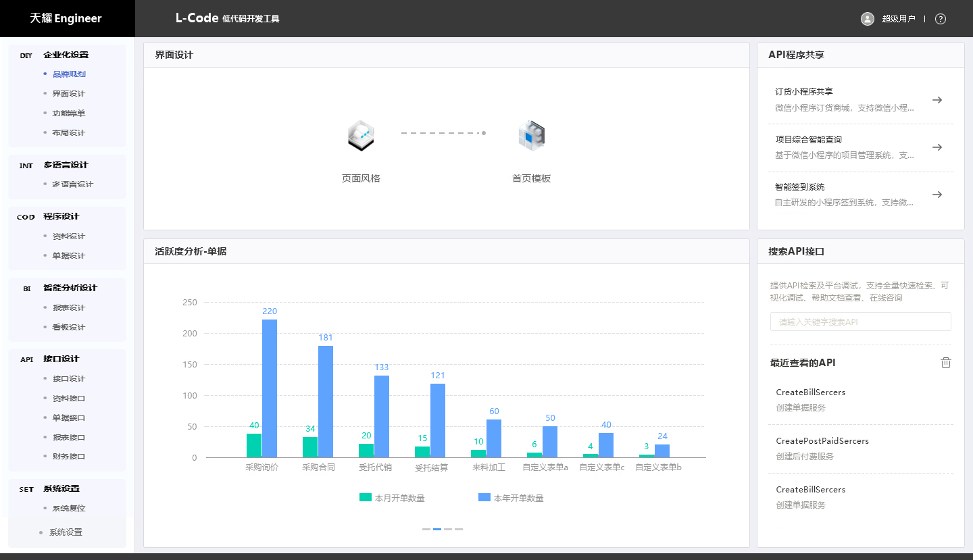Open the help question mark icon
This screenshot has height=560, width=973.
pos(940,19)
